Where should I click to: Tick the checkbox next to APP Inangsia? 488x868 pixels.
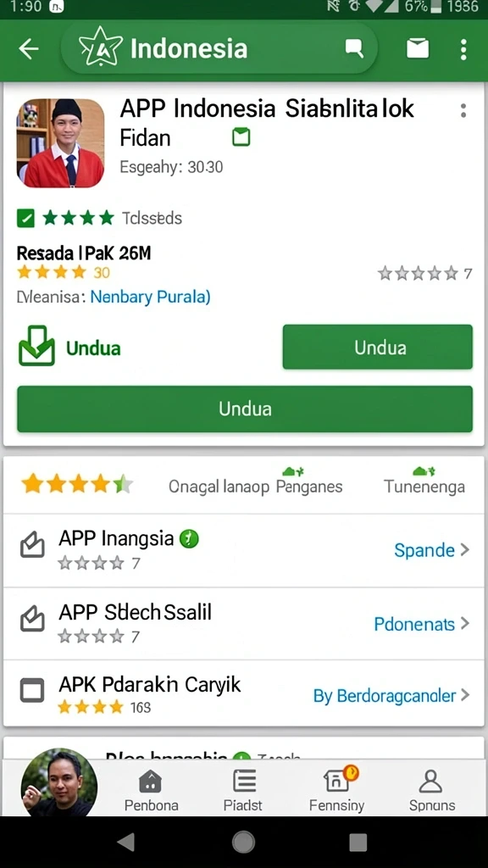(32, 545)
